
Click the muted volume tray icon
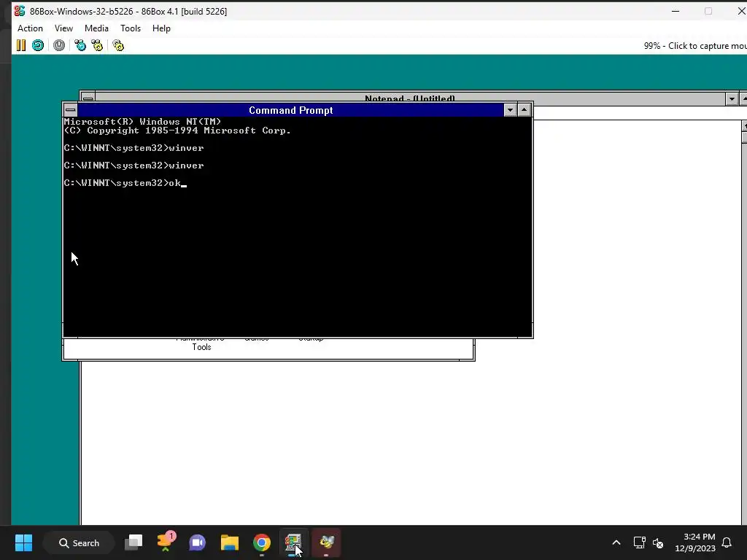pyautogui.click(x=658, y=542)
